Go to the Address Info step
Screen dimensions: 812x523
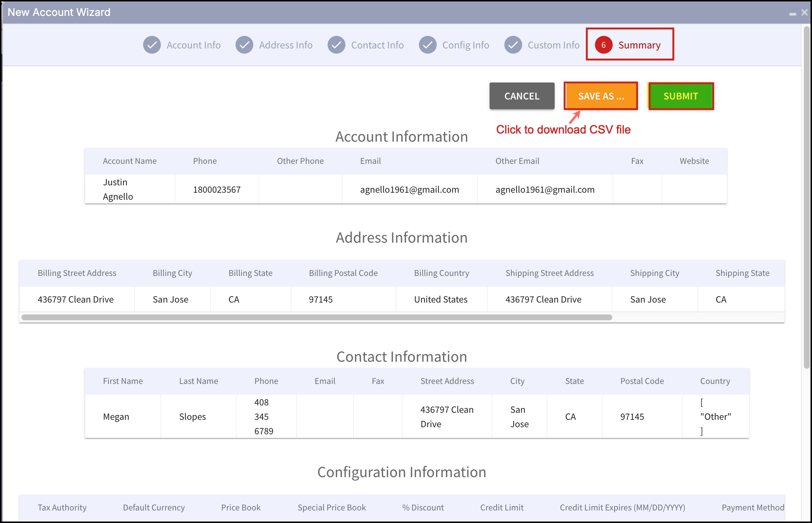pyautogui.click(x=286, y=45)
